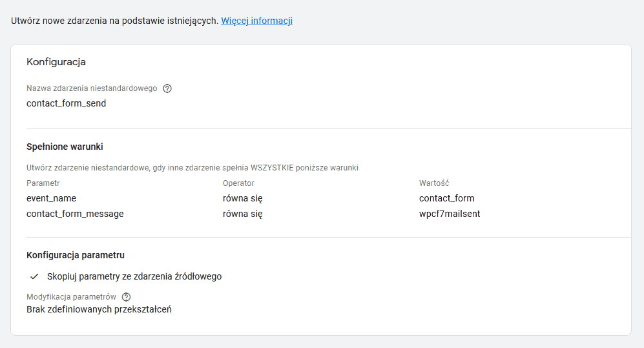Viewport: 644px width, 348px height.
Task: Click the "wpcf7mailsent" condition value
Action: (450, 214)
